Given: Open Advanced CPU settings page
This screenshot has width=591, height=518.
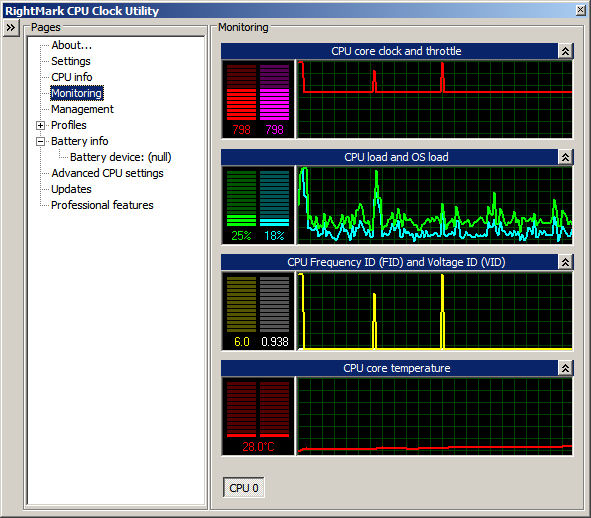Looking at the screenshot, I should coord(107,173).
